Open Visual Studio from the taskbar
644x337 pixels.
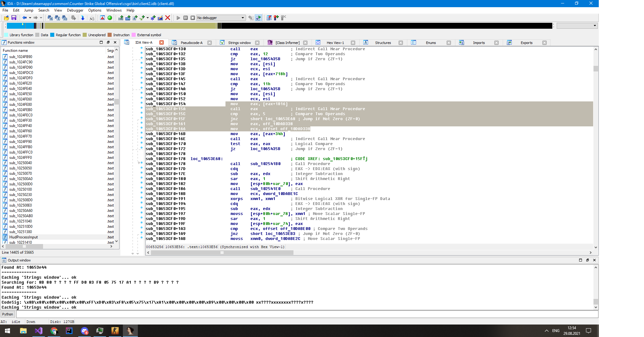coord(38,331)
